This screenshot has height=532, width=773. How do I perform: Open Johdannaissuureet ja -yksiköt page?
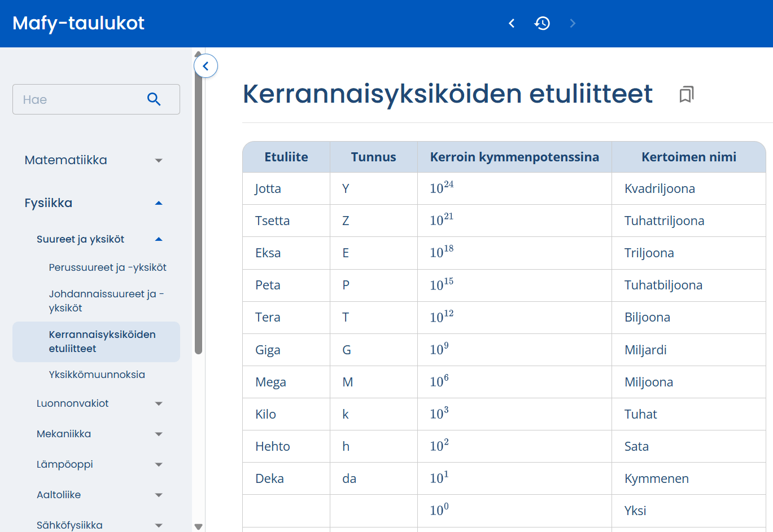[x=106, y=301]
